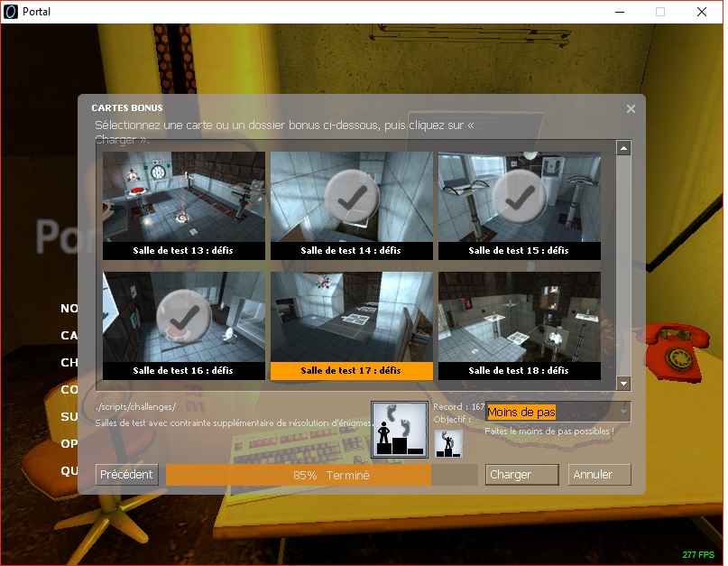728x566 pixels.
Task: Click the Salle de test 17 preview image
Action: (351, 317)
